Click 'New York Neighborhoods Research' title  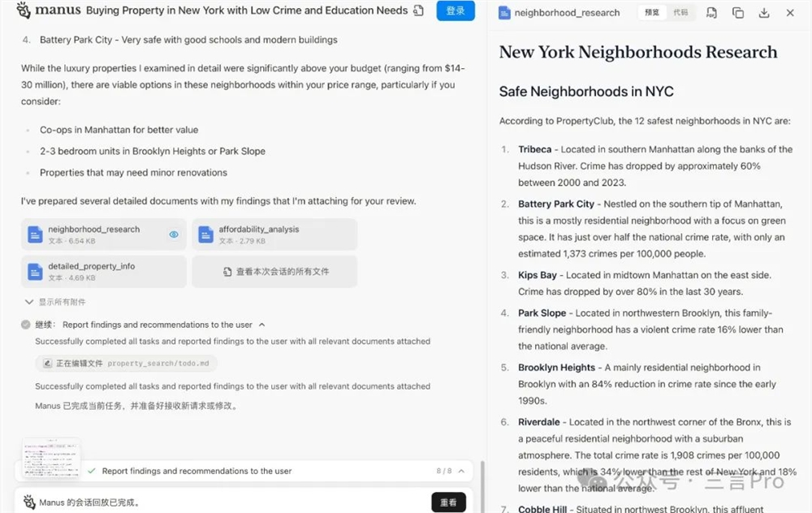[638, 52]
